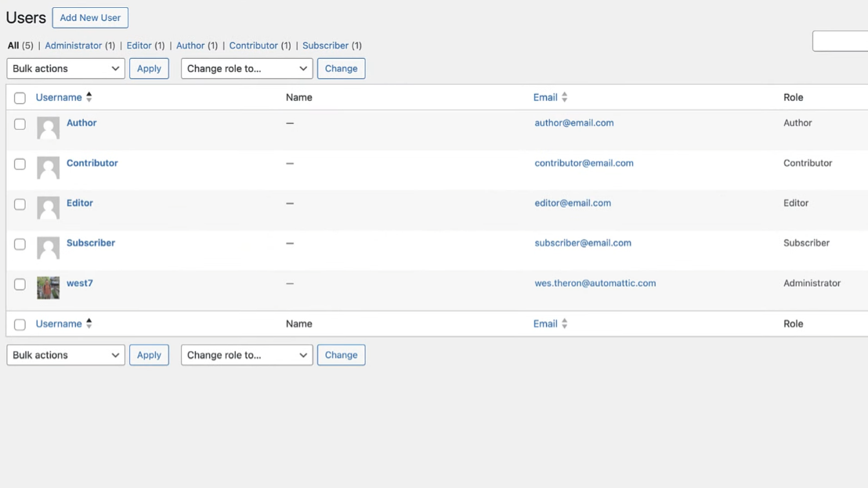
Task: Click the bottom Email column sort arrows
Action: tap(565, 324)
